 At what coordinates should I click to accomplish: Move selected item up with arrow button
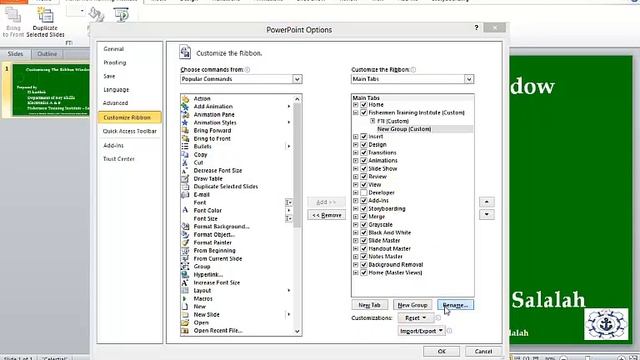coord(487,202)
